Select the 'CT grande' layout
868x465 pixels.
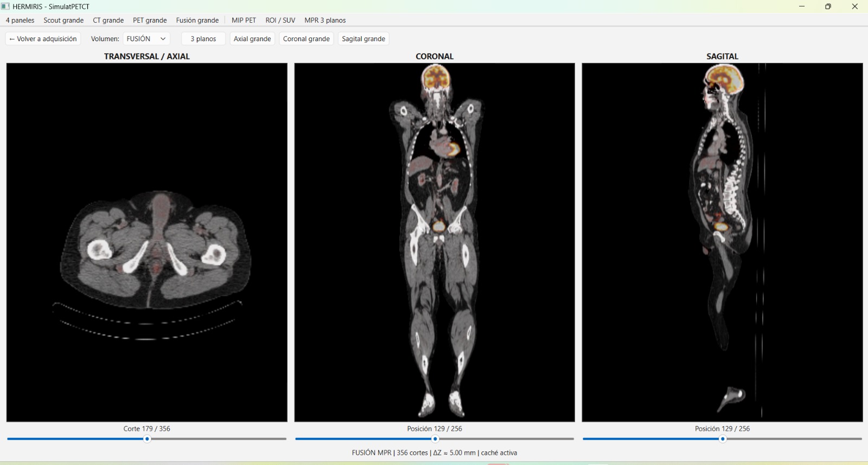tap(108, 20)
